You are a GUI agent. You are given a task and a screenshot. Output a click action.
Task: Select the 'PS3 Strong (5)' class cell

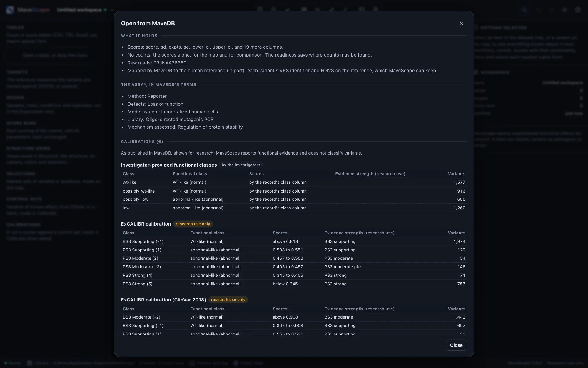click(137, 284)
